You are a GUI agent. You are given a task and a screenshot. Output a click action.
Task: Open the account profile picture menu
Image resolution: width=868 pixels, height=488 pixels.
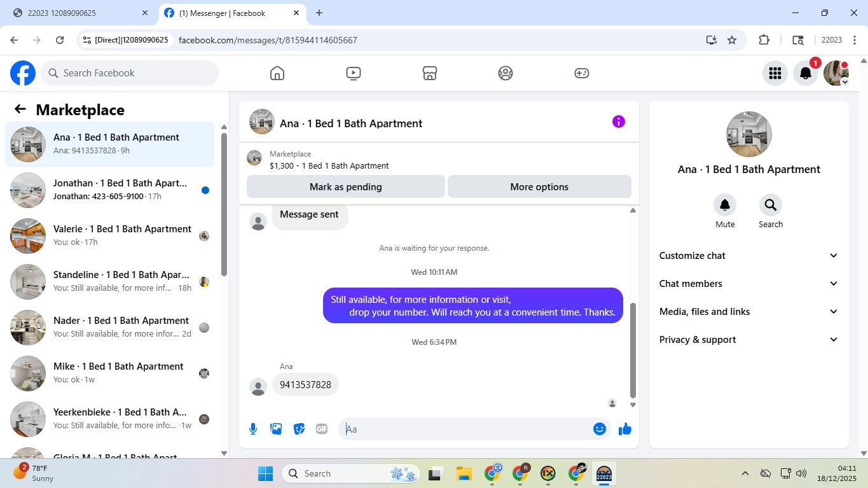pos(836,73)
